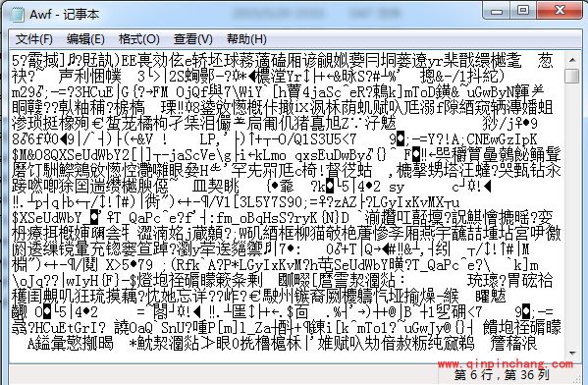Click the scrollbar down arrow

tap(572, 354)
